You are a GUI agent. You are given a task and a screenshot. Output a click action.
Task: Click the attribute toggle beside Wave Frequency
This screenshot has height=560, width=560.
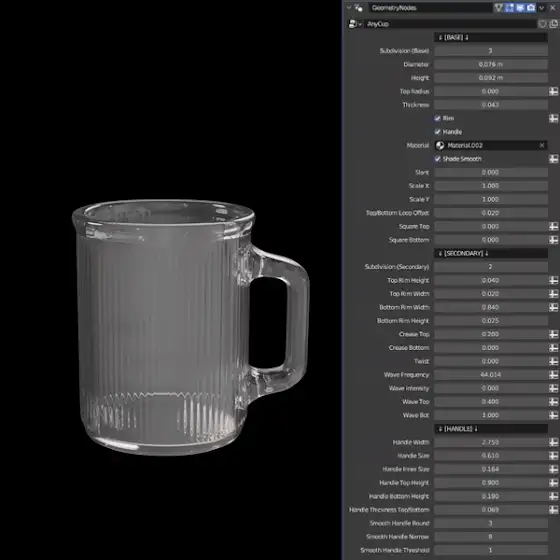[x=553, y=375]
